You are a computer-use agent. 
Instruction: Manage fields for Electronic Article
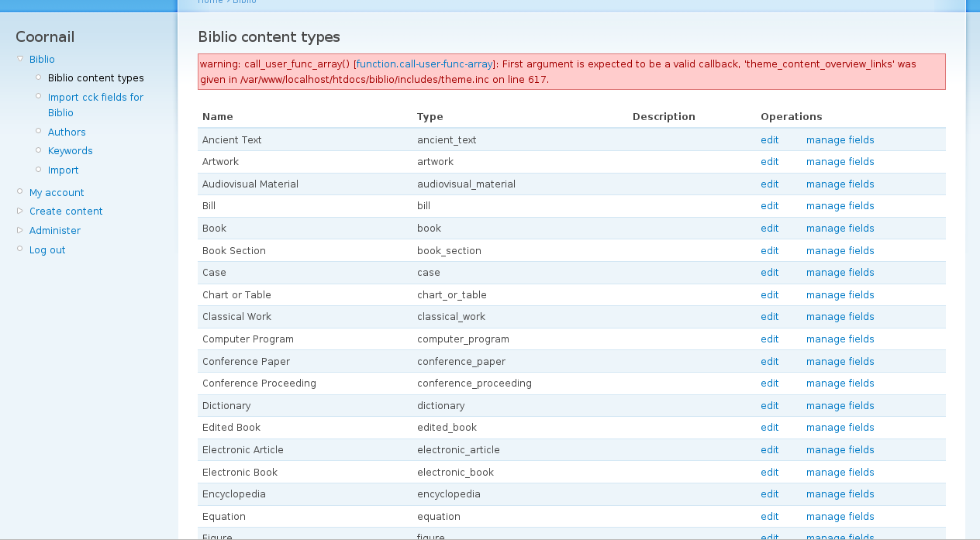click(840, 450)
